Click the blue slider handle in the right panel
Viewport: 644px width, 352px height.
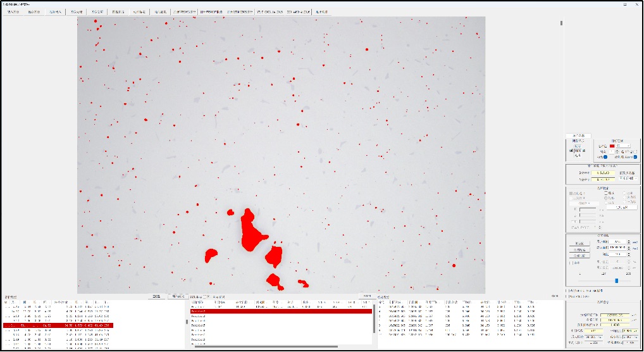(616, 280)
